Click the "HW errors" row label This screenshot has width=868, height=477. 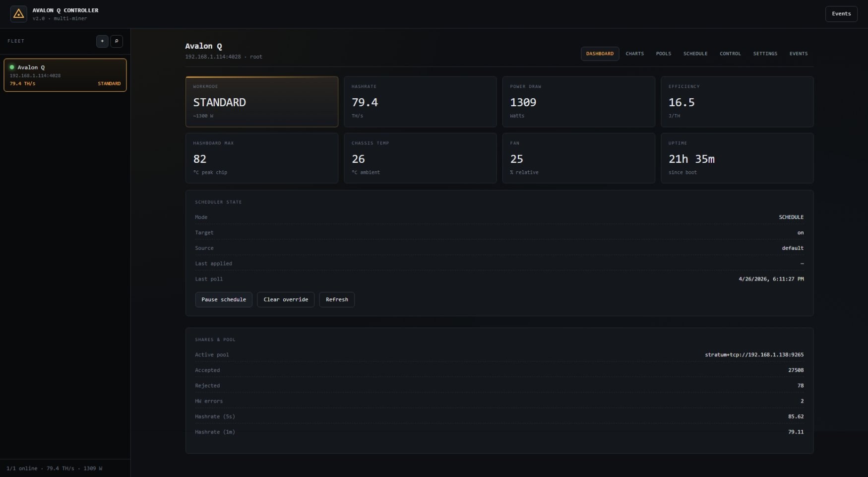(209, 401)
